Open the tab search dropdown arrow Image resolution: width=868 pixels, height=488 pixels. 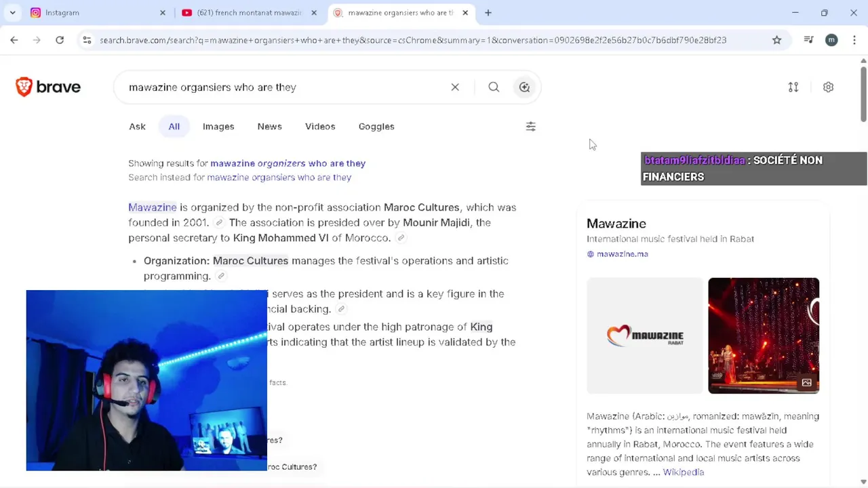tap(12, 12)
